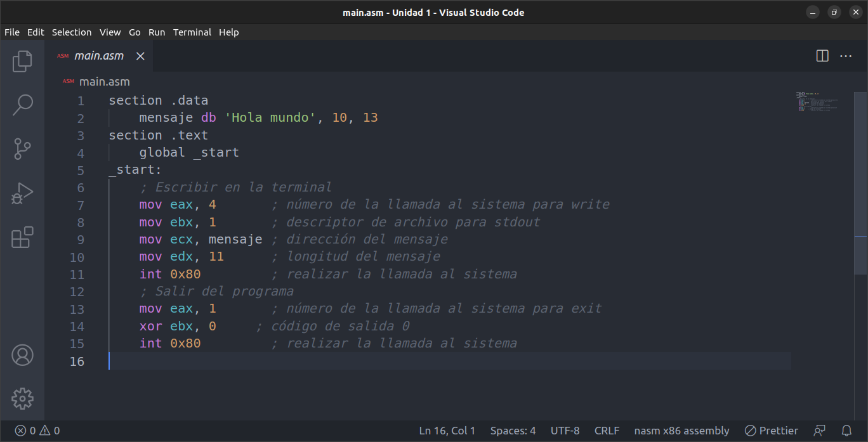Close the main.asm tab

pos(140,56)
